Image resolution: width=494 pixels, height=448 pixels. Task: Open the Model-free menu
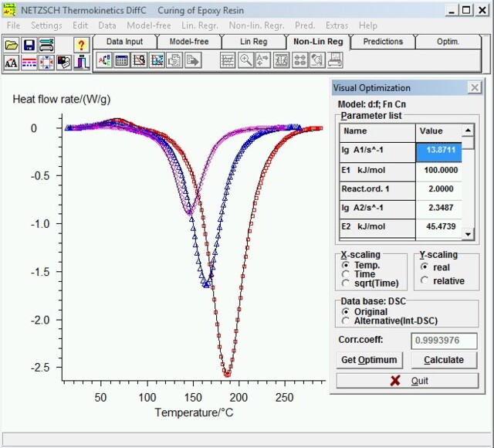coord(148,25)
